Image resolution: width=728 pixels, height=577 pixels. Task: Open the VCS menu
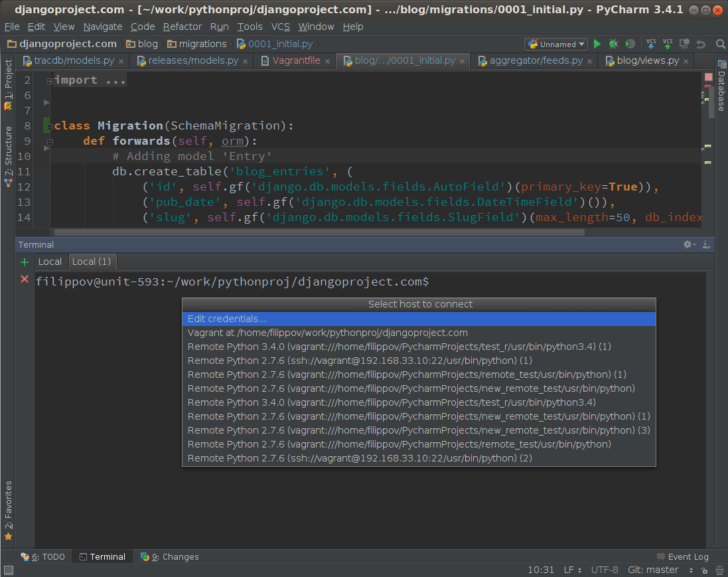[280, 27]
